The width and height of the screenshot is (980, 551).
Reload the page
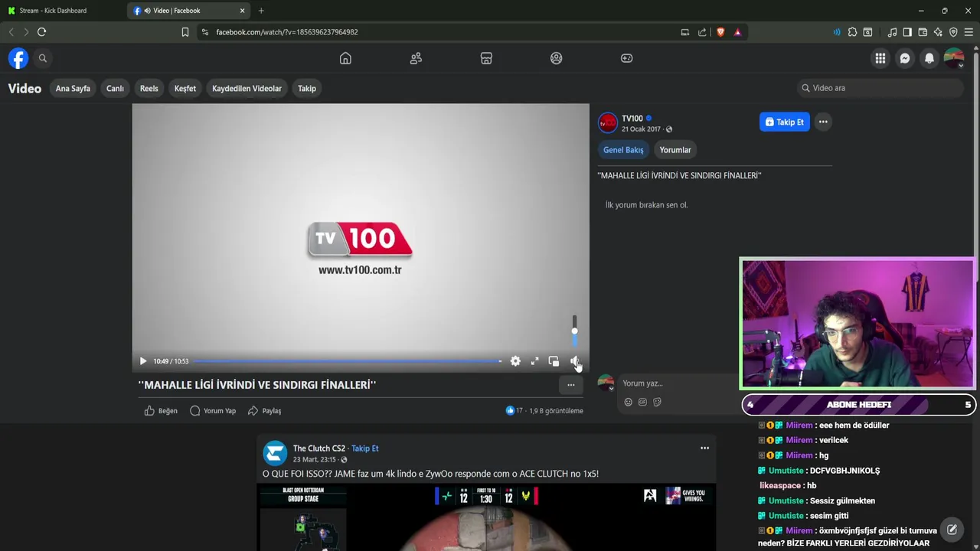point(42,32)
